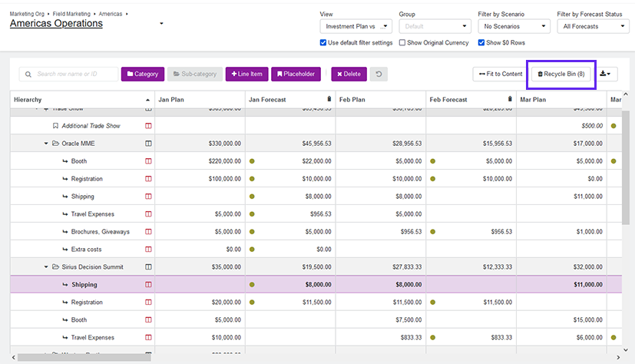This screenshot has height=364, width=635.
Task: Add a Placeholder
Action: tap(296, 74)
